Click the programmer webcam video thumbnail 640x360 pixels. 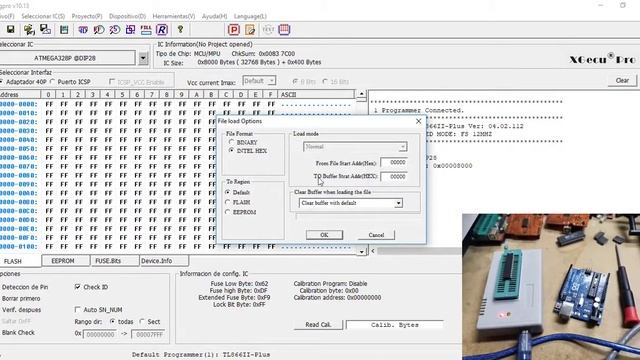pyautogui.click(x=551, y=287)
